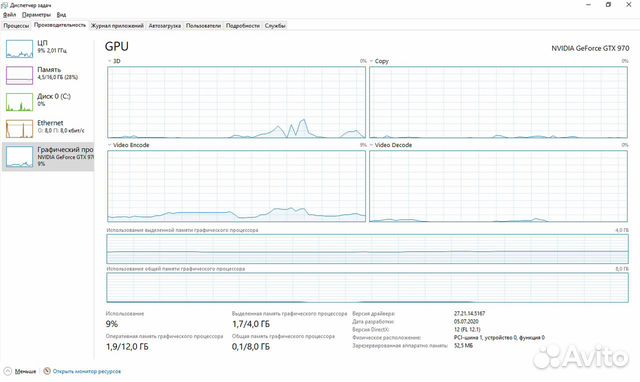Click the 9% utilization value

point(112,324)
